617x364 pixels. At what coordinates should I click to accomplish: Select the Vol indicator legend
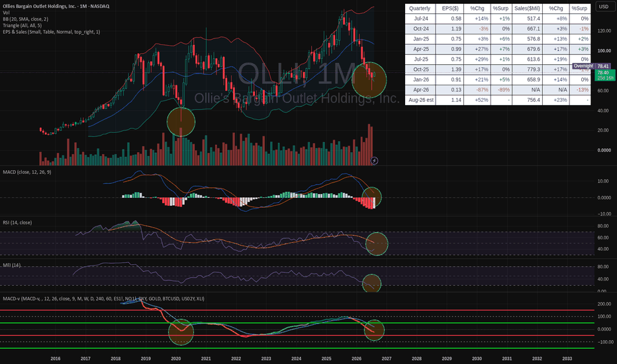[6, 13]
